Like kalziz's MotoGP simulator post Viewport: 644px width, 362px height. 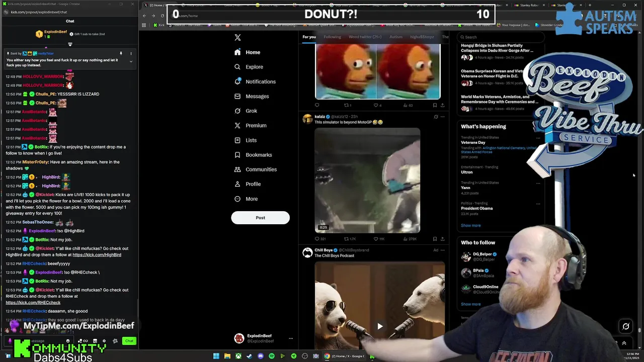[379, 239]
